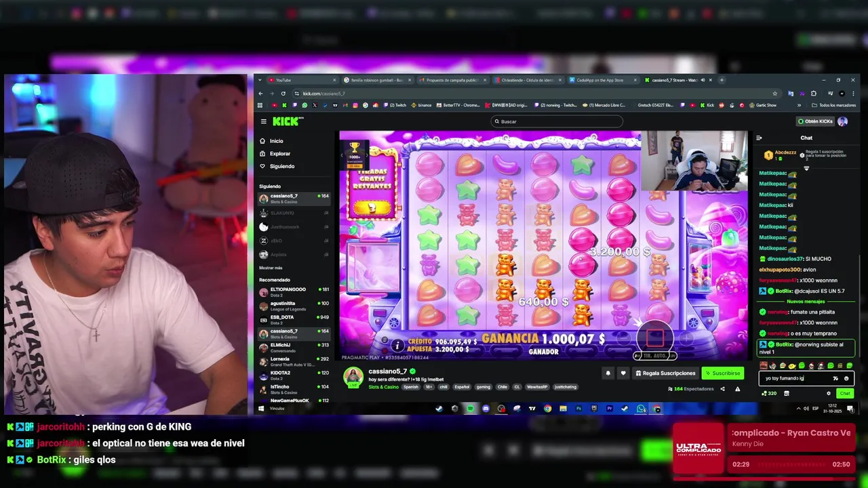Toggle stream notifications bell
Screen dimensions: 868x488
pos(608,373)
